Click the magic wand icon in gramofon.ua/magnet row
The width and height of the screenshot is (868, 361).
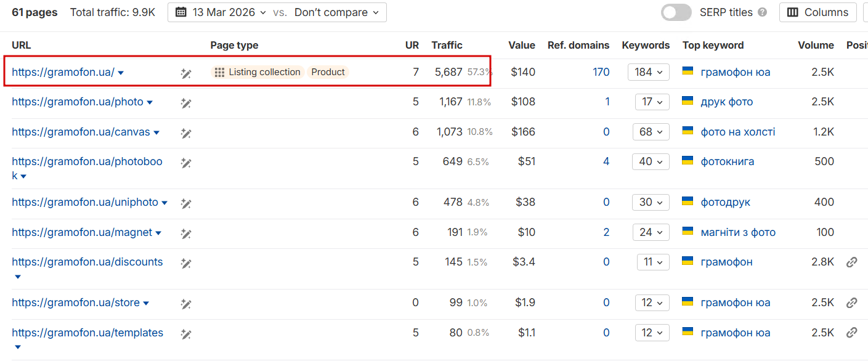[x=186, y=233]
